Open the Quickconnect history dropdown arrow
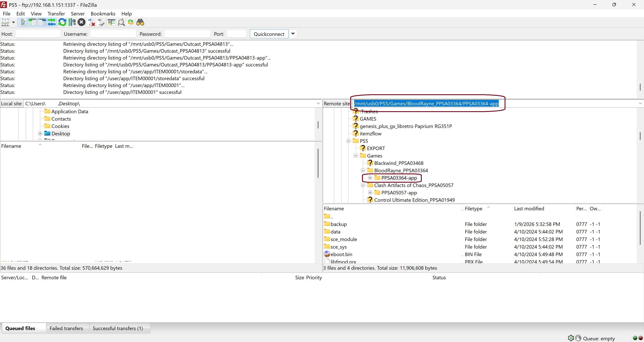644x342 pixels. (x=293, y=34)
